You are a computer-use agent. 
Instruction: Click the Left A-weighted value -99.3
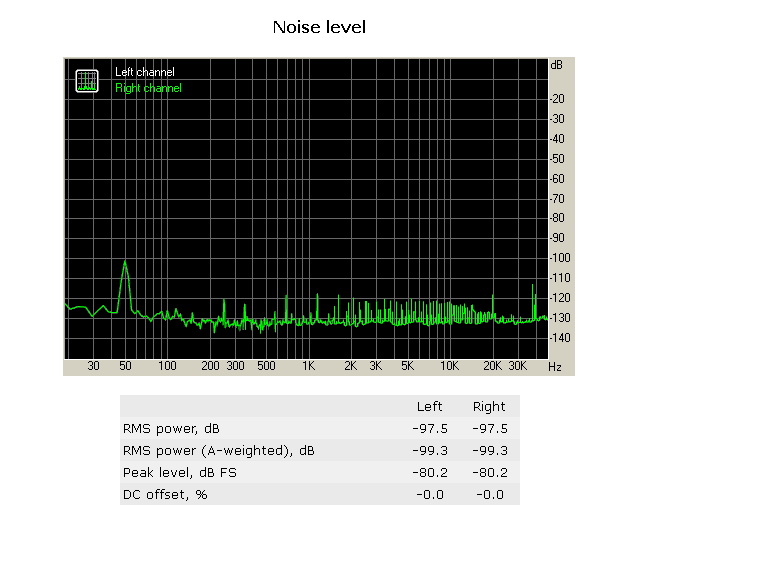[x=430, y=451]
